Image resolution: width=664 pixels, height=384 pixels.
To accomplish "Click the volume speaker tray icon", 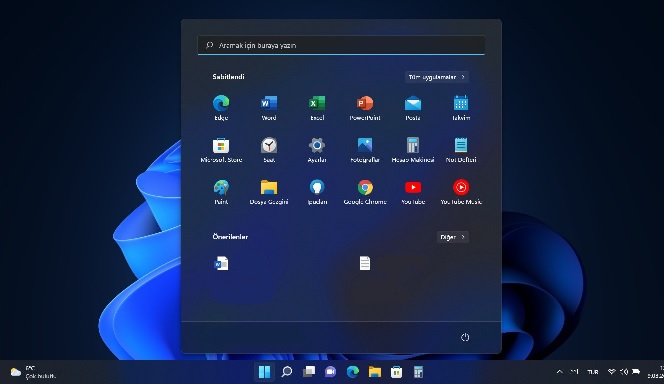I will tap(624, 372).
